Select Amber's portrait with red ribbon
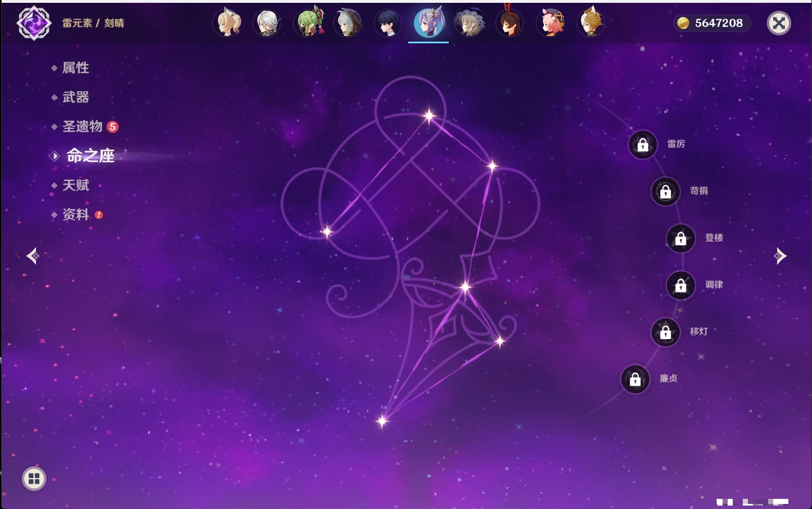Viewport: 812px width, 509px height. click(509, 23)
